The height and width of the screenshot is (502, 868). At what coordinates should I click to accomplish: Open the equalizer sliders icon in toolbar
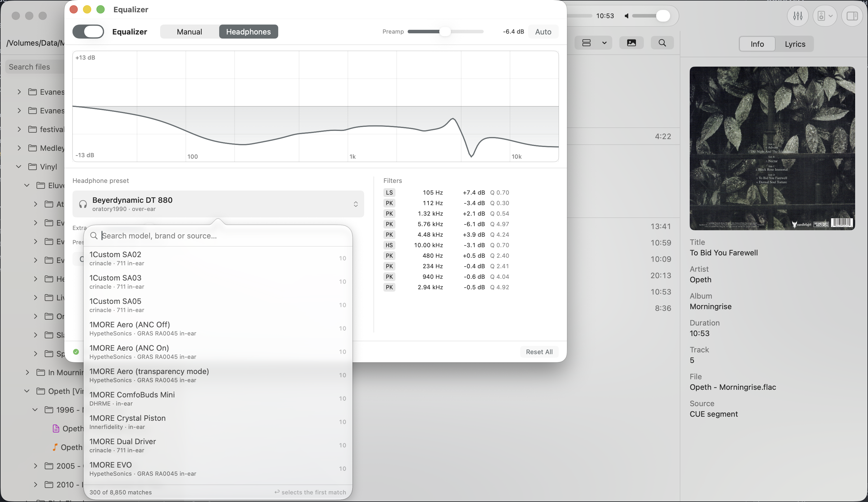point(798,16)
